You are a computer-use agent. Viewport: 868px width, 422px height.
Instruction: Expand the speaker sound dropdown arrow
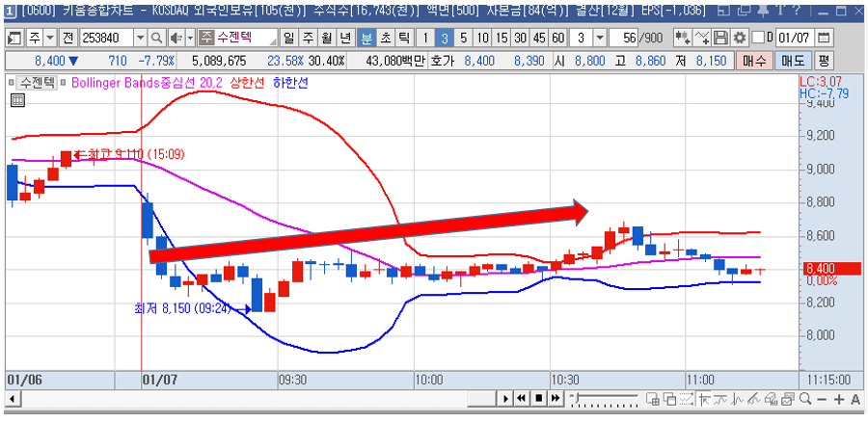click(x=190, y=39)
